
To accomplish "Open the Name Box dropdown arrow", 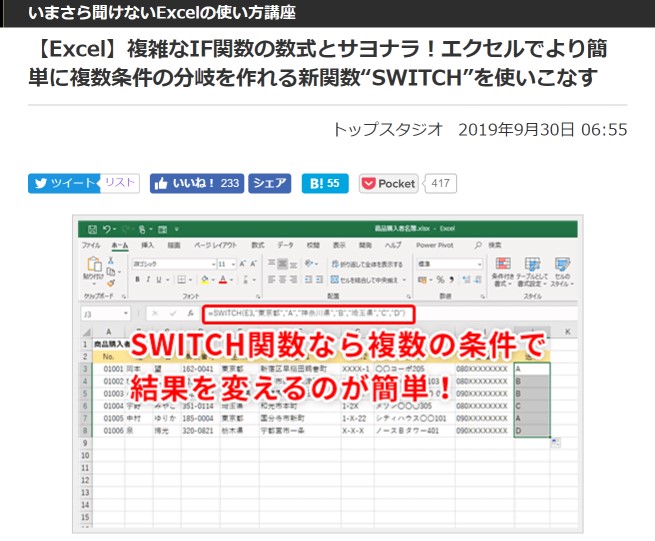I will coord(125,314).
